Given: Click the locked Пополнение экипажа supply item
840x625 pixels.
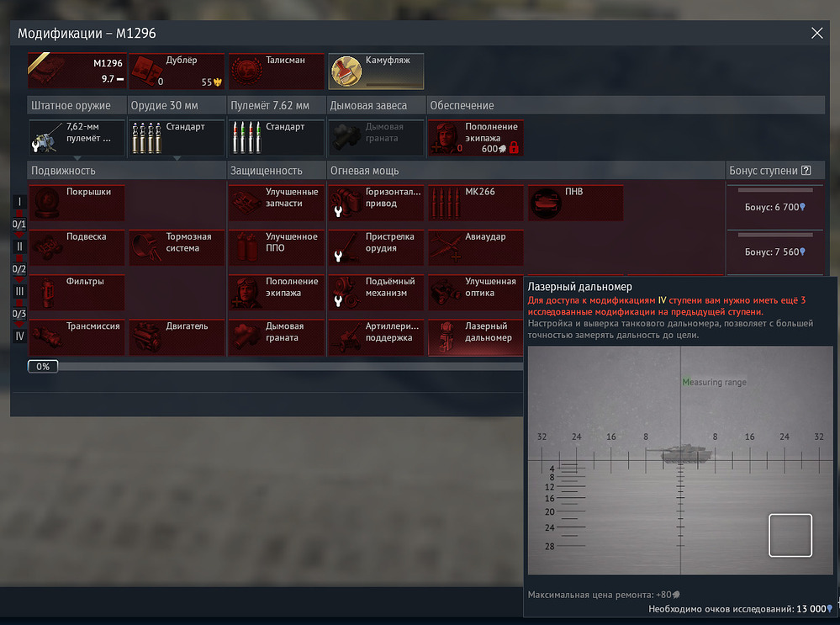Looking at the screenshot, I should tap(476, 137).
